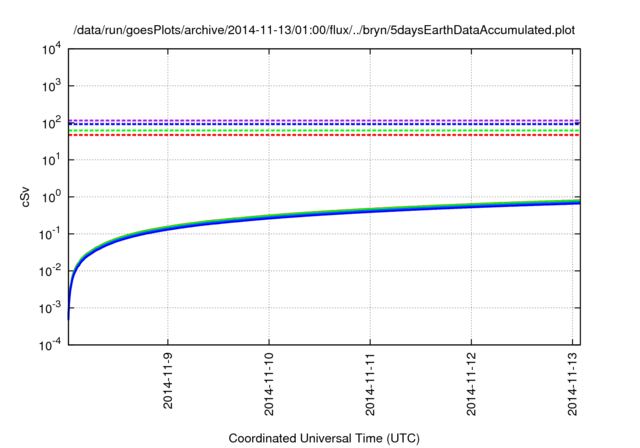Click the cSv y-axis label

click(26, 197)
